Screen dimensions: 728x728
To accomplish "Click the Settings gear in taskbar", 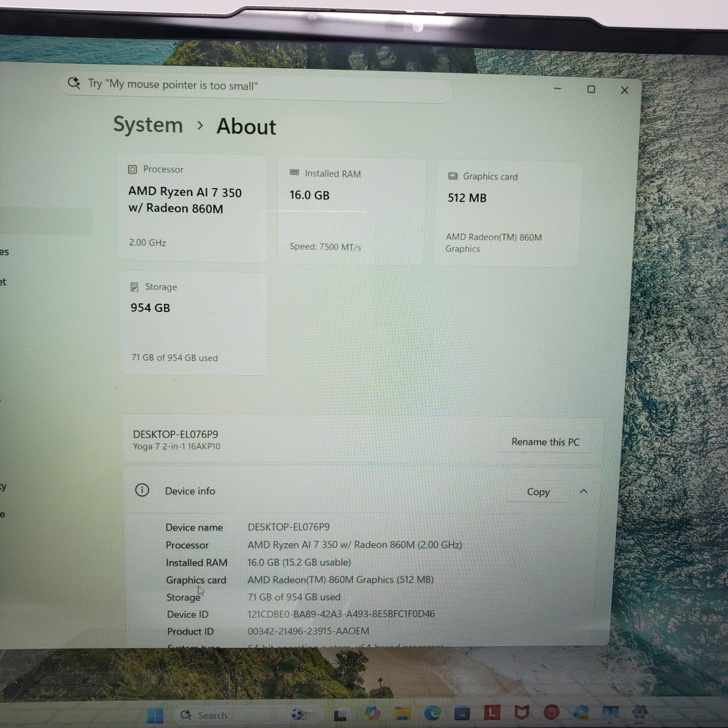I will (x=639, y=712).
